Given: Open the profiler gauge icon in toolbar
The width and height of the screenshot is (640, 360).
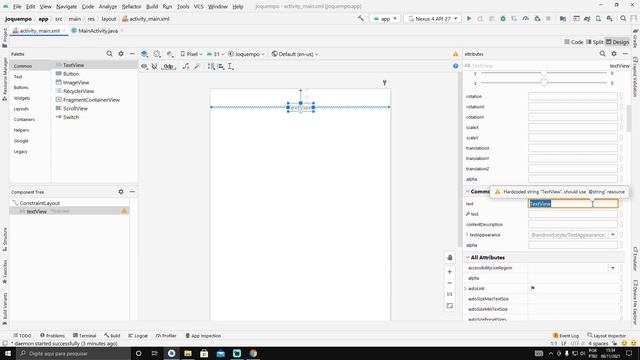Looking at the screenshot, I should pos(526,18).
